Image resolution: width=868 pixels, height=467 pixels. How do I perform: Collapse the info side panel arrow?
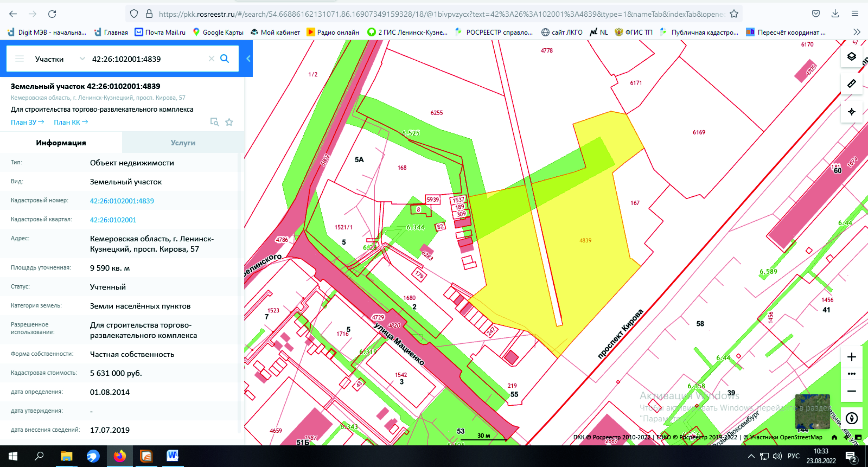coord(248,59)
